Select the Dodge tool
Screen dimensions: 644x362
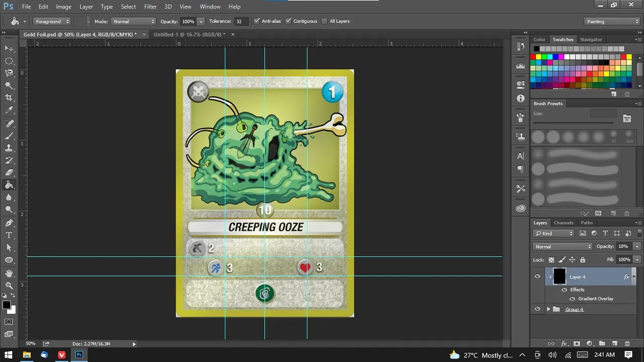click(9, 210)
